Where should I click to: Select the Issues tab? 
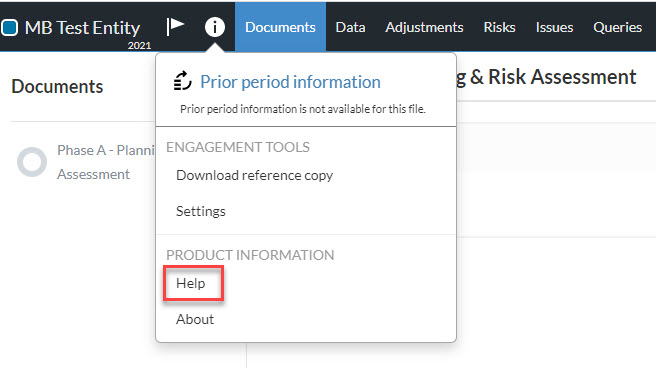coord(554,27)
